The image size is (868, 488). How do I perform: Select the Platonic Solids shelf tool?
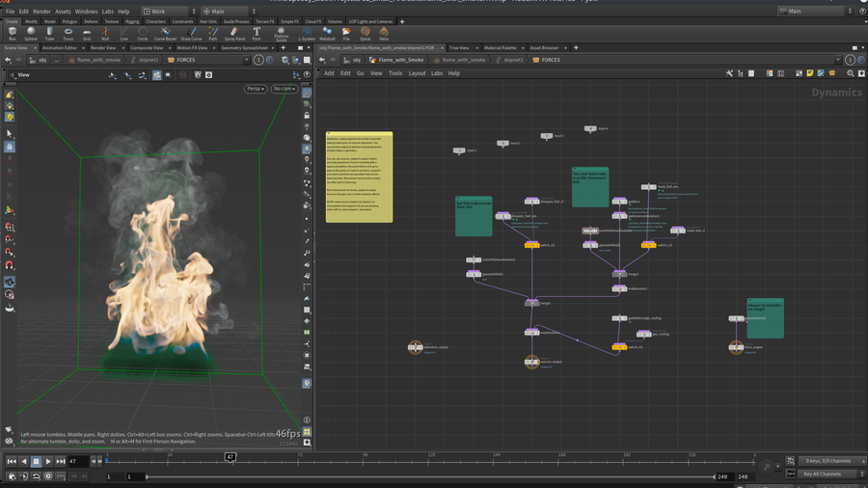282,35
